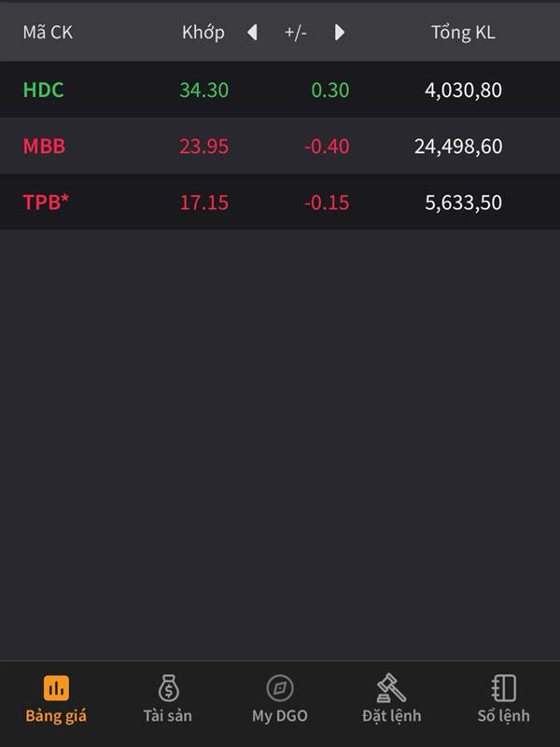Open the Bảng giá chart icon

click(56, 689)
